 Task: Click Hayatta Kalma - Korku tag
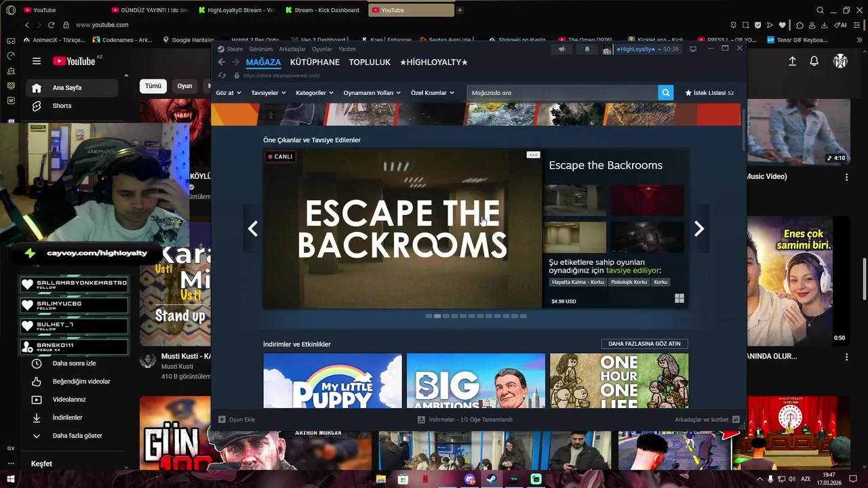pyautogui.click(x=578, y=282)
